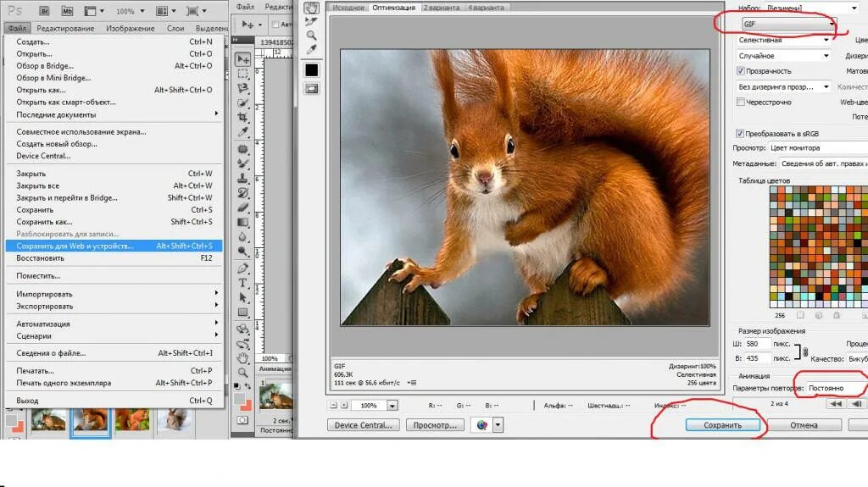Image resolution: width=868 pixels, height=487 pixels.
Task: Select the Eraser tool
Action: (242, 208)
